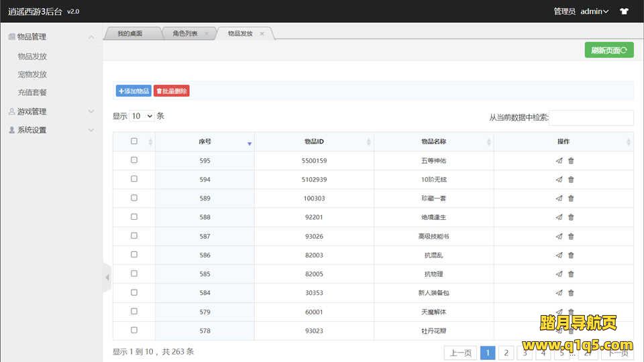Switch to the 角色列表 tab
Screen dimensions: 644x362
coord(185,34)
